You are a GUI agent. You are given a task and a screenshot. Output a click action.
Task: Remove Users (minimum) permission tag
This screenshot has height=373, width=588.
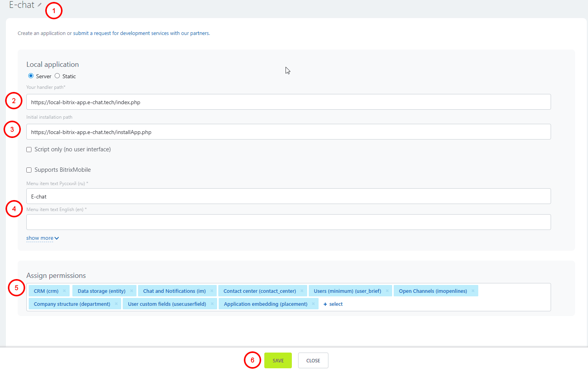coord(387,291)
